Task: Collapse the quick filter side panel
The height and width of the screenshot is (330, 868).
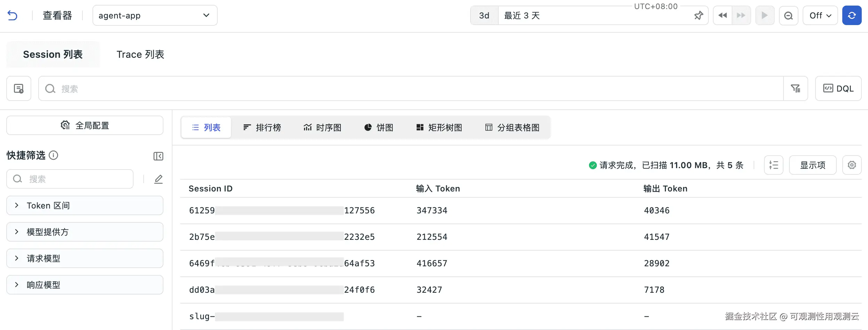Action: pos(158,156)
